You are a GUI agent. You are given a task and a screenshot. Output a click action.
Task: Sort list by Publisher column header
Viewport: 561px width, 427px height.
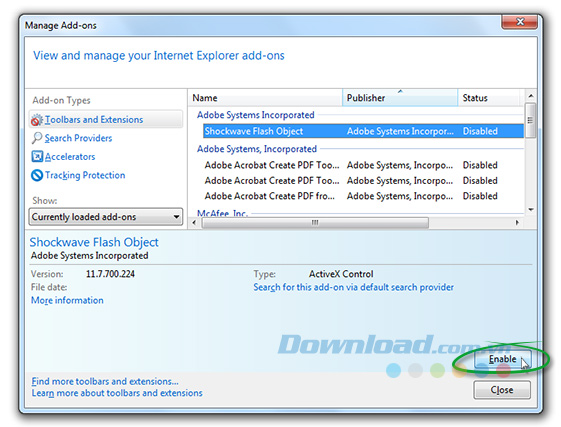pyautogui.click(x=400, y=98)
